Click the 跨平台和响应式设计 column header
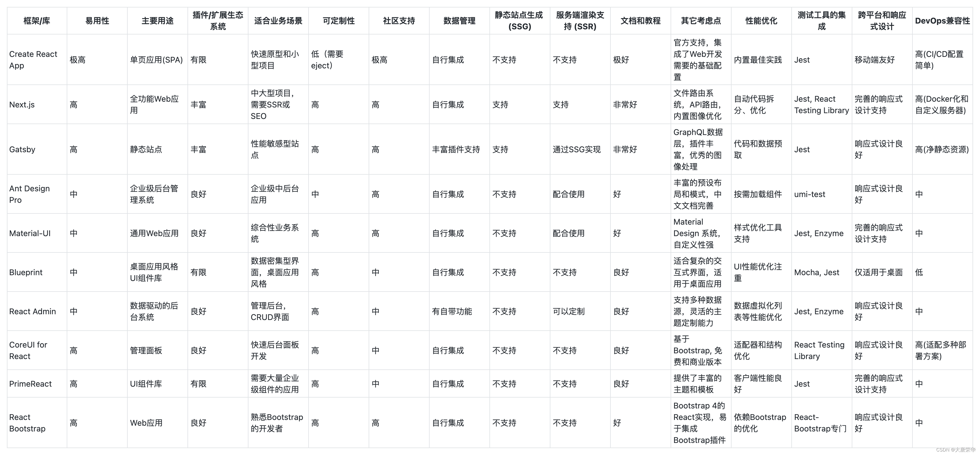Screen dimensions: 980x455 [882, 21]
